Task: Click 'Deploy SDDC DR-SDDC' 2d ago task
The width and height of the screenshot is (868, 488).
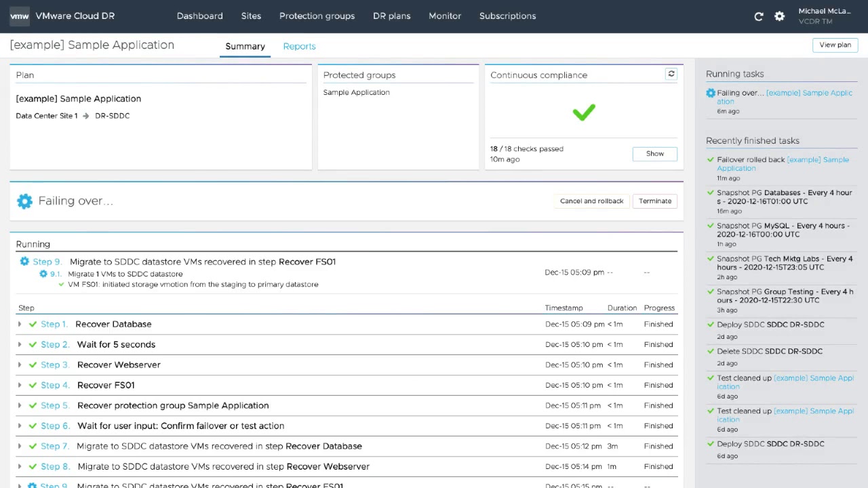Action: pyautogui.click(x=770, y=325)
